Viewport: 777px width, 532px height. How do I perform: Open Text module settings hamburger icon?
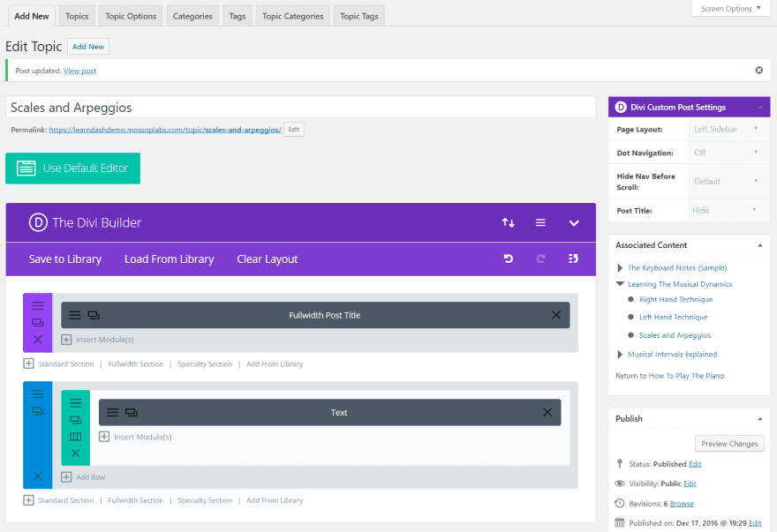click(113, 412)
